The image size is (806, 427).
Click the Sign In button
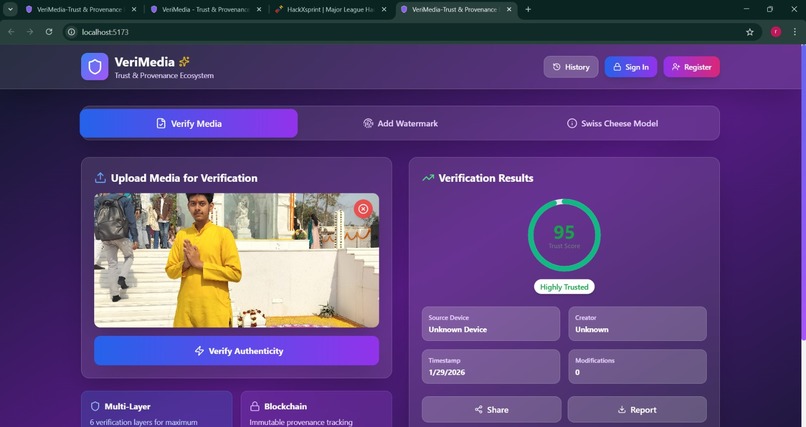[x=631, y=67]
